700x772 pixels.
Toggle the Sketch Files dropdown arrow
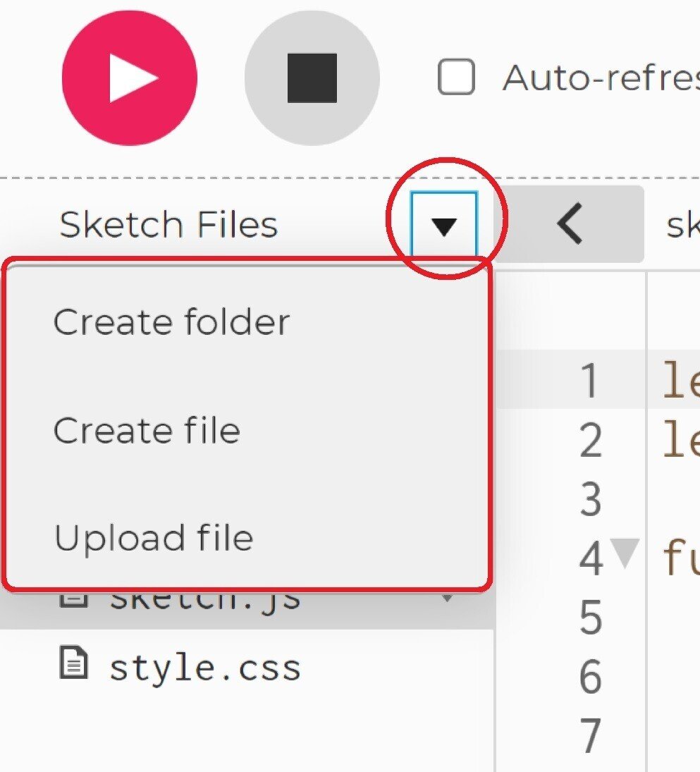pyautogui.click(x=444, y=226)
